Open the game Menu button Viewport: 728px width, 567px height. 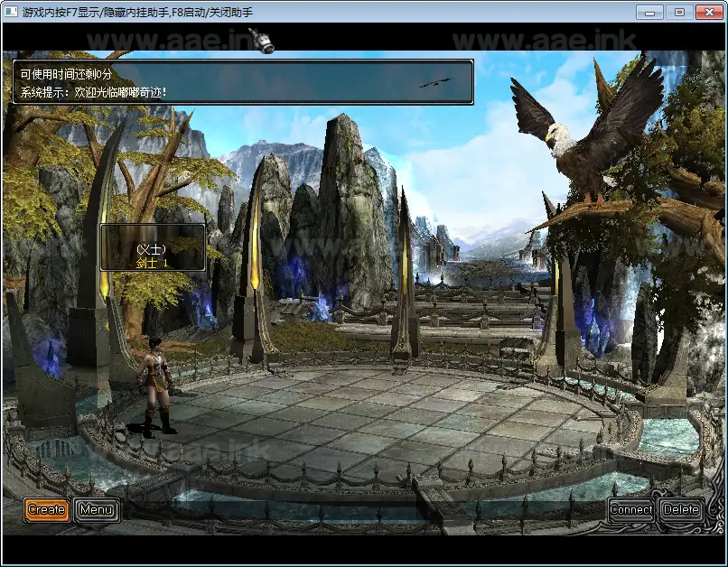(96, 510)
